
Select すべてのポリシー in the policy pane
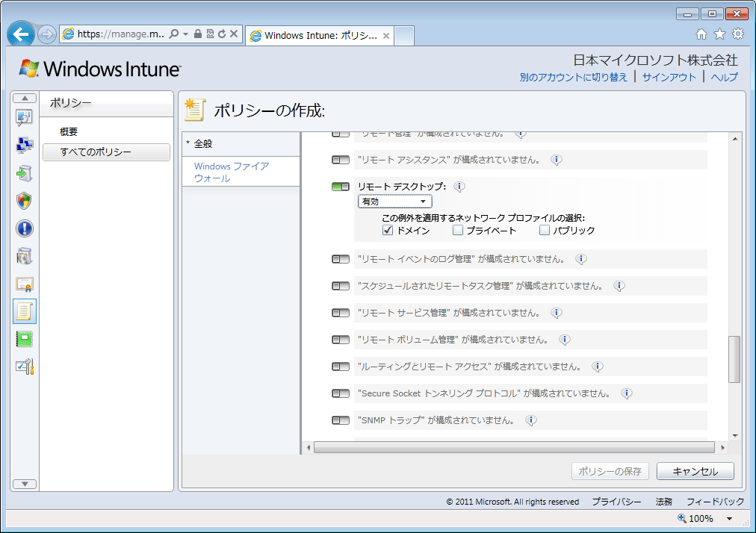pyautogui.click(x=106, y=152)
